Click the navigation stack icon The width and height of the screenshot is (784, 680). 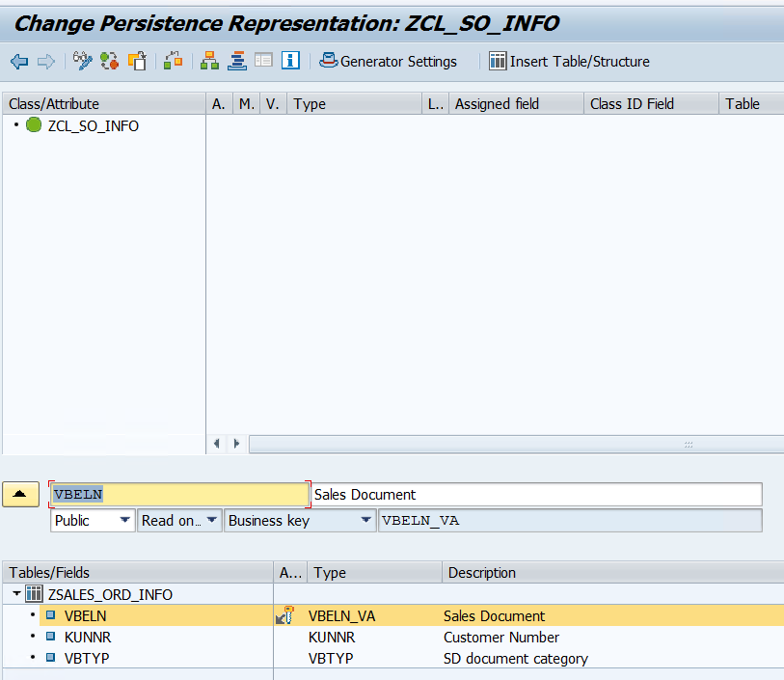pyautogui.click(x=237, y=61)
